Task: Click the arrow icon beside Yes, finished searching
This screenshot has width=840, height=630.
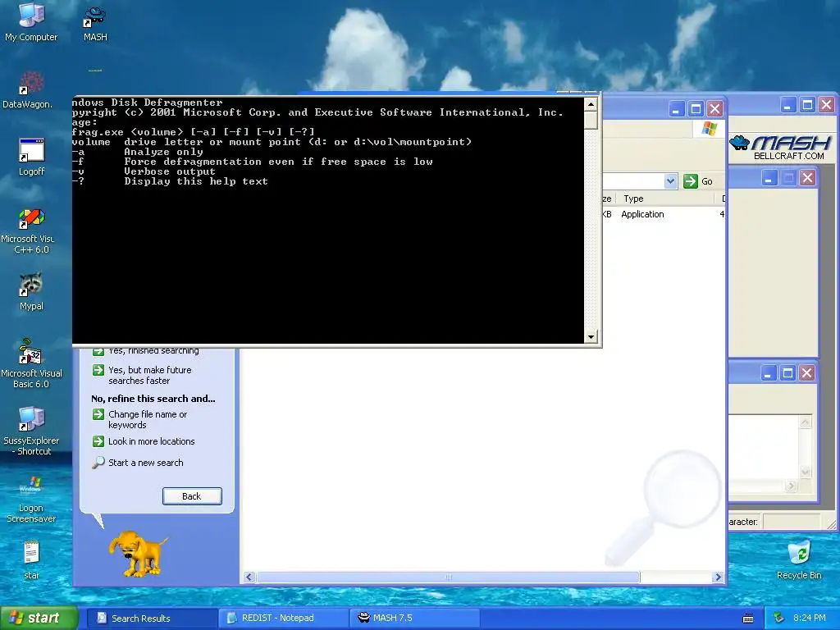Action: click(98, 351)
